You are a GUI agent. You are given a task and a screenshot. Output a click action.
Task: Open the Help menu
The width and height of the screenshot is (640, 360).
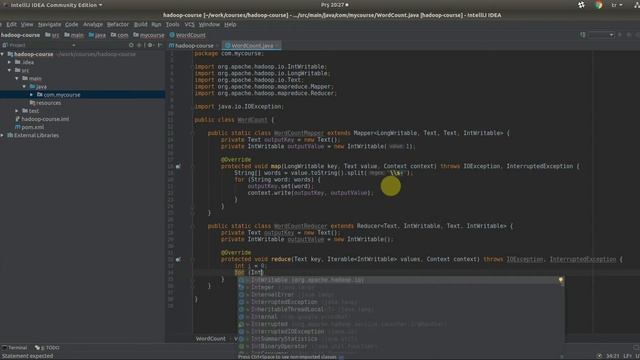230,24
